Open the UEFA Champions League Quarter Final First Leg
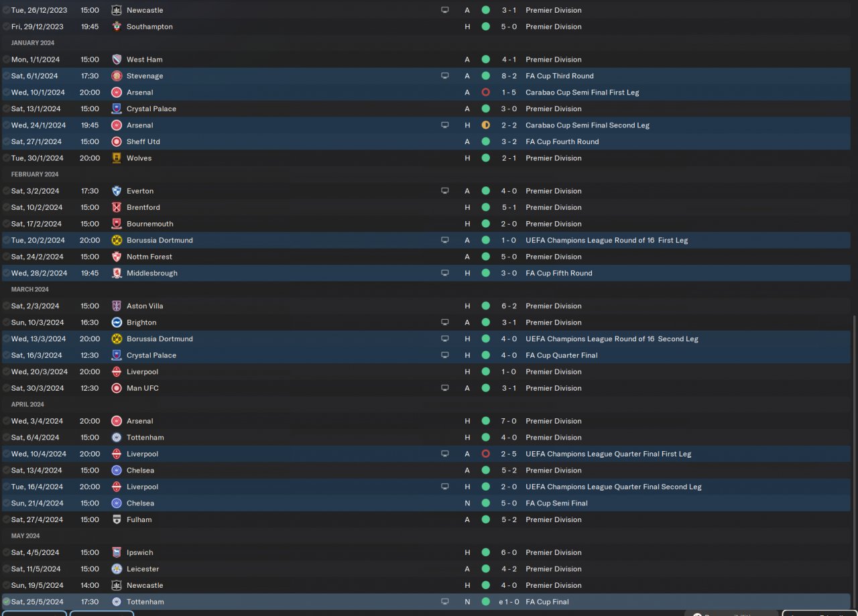858x616 pixels. (608, 454)
